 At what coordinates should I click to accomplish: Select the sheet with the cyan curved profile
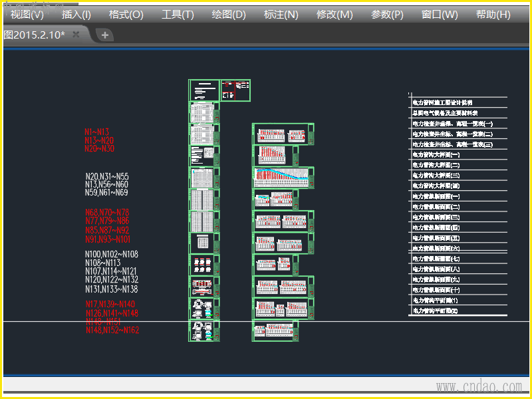[283, 178]
